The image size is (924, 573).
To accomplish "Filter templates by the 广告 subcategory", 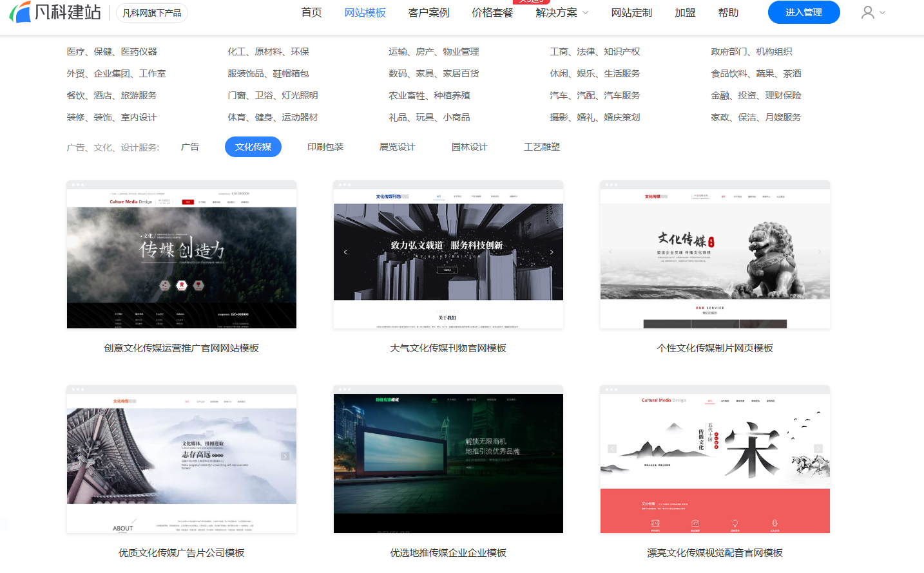I will click(x=190, y=147).
